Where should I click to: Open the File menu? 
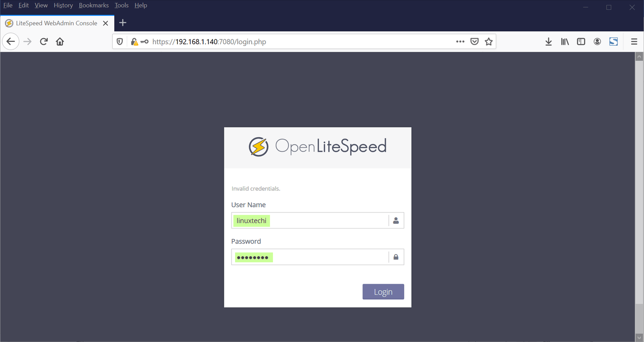tap(8, 5)
